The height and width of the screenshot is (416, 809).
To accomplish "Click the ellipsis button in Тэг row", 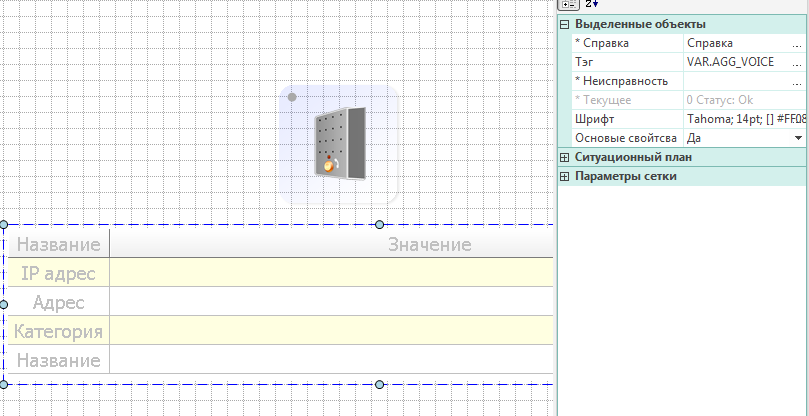I will 797,62.
